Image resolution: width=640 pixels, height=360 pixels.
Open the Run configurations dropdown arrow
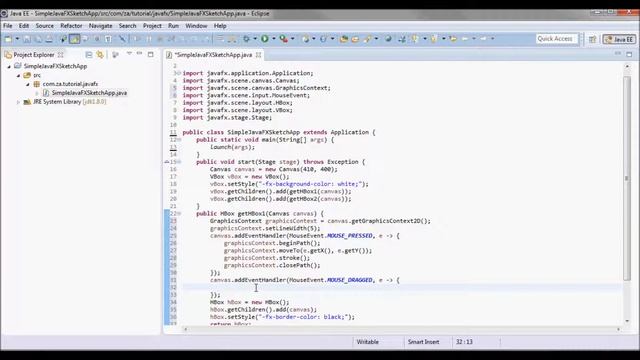tap(273, 39)
